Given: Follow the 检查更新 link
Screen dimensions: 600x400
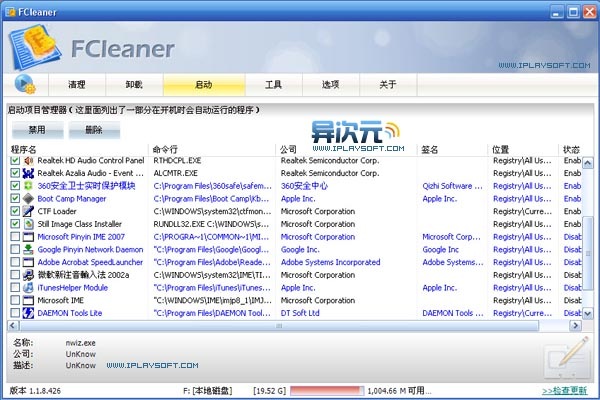Looking at the screenshot, I should click(566, 390).
